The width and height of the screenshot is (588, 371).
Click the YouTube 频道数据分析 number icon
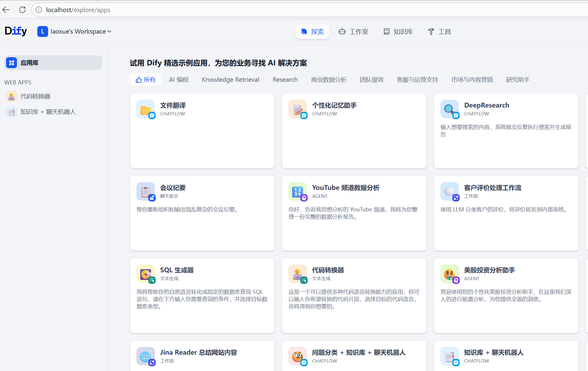[x=297, y=192]
